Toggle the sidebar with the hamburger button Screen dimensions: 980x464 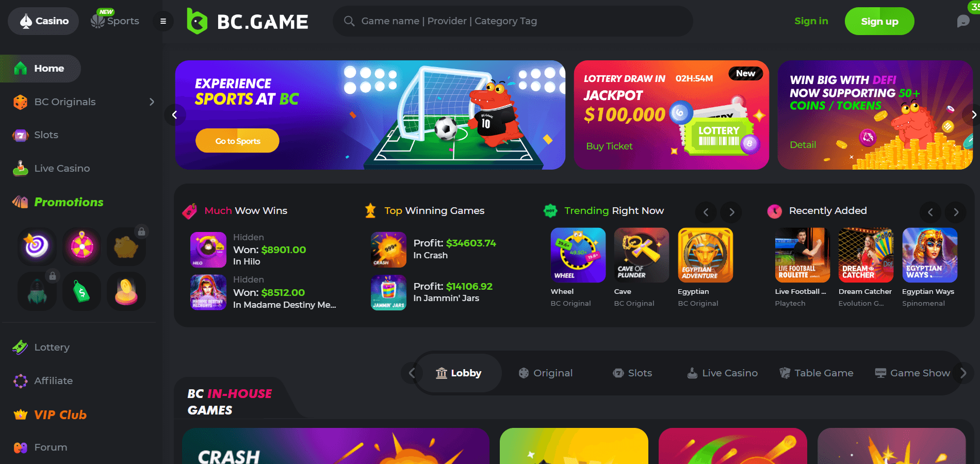pos(163,21)
